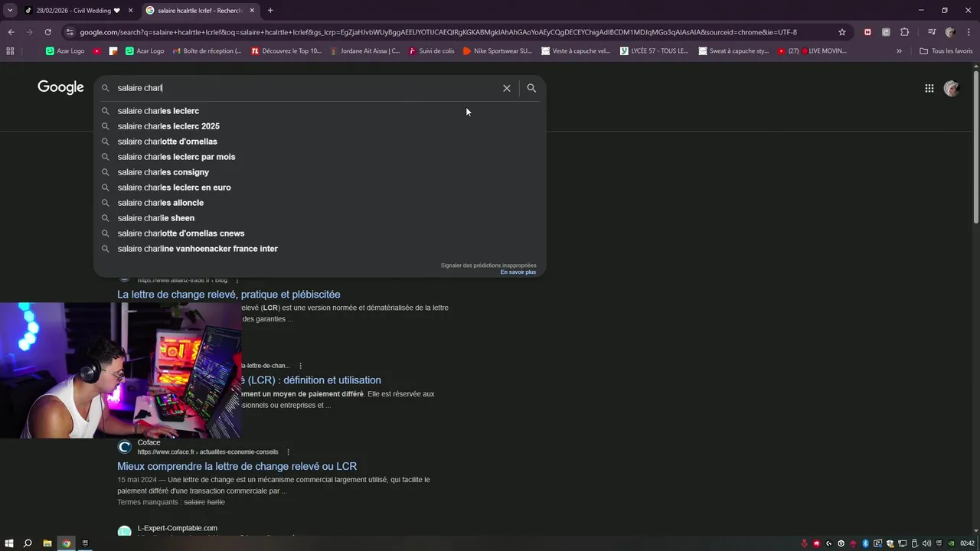Open 'LYCÉE 57 - TOUS LE...' bookmark
Viewport: 980px width, 551px height.
(x=655, y=51)
